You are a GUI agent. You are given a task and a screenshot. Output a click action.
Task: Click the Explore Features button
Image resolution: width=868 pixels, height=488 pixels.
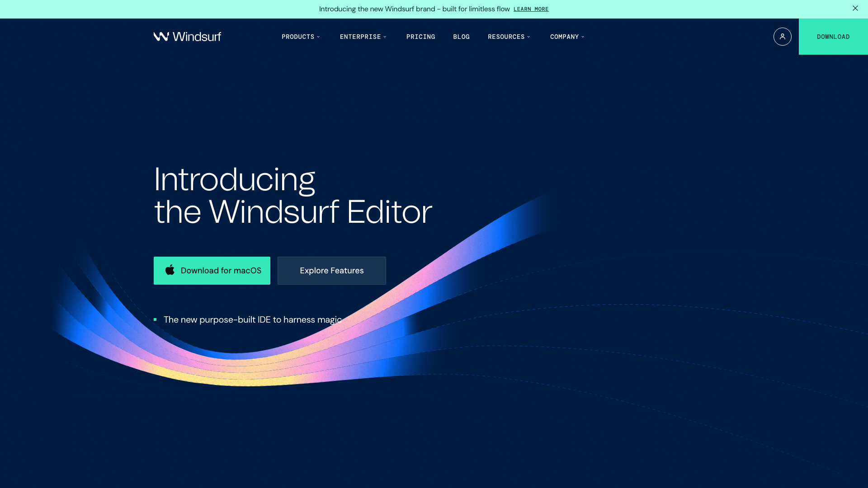tap(332, 271)
